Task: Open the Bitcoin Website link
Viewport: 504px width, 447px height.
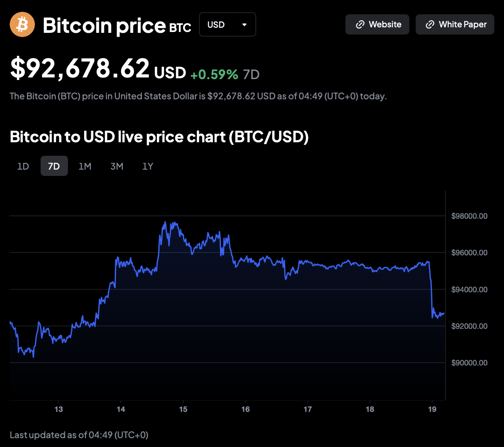Action: [x=377, y=24]
